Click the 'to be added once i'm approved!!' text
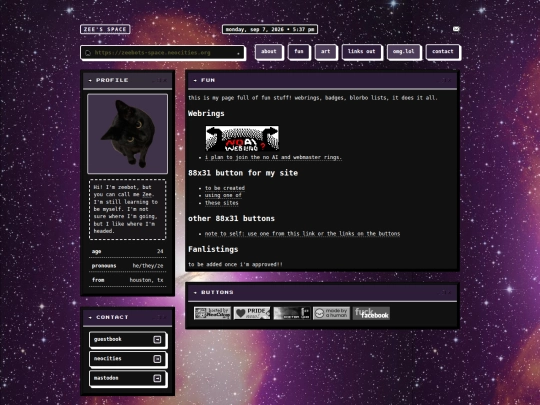 click(x=235, y=264)
